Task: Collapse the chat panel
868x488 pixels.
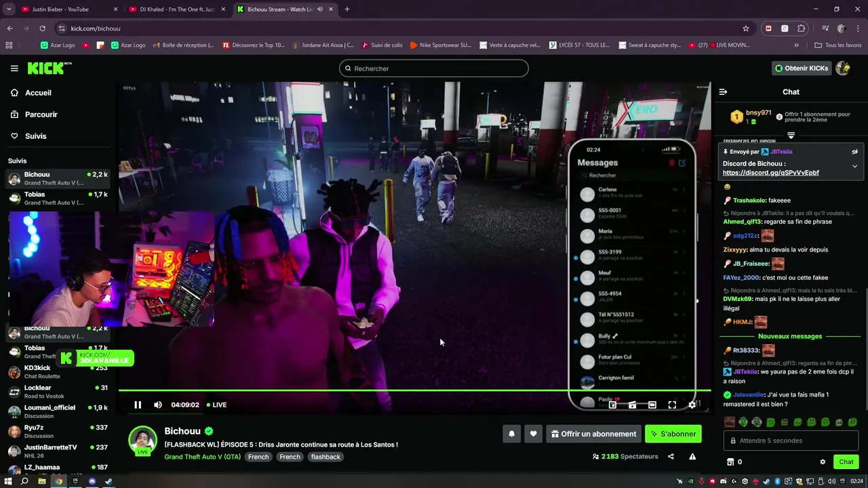Action: pyautogui.click(x=723, y=91)
